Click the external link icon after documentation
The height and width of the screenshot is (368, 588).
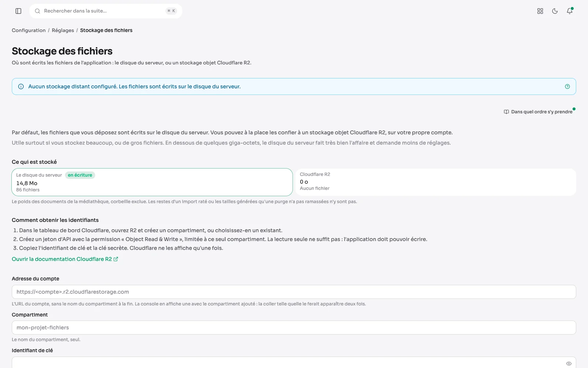pos(116,259)
